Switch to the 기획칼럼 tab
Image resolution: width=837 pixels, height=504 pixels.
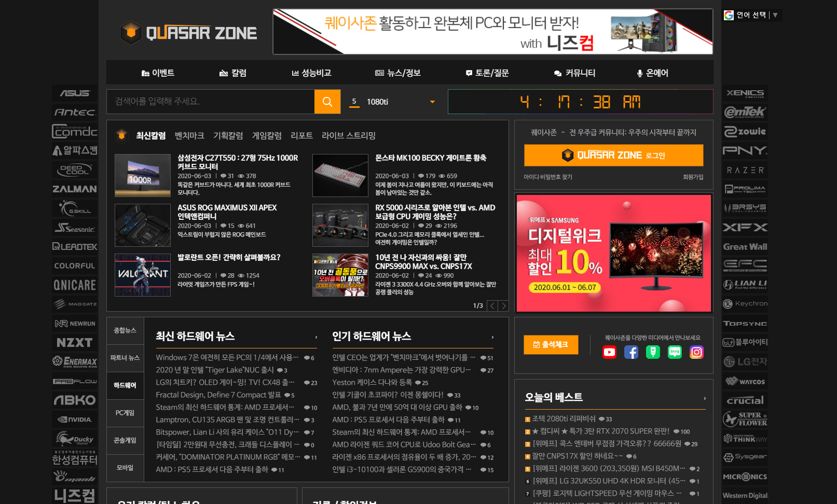(228, 135)
